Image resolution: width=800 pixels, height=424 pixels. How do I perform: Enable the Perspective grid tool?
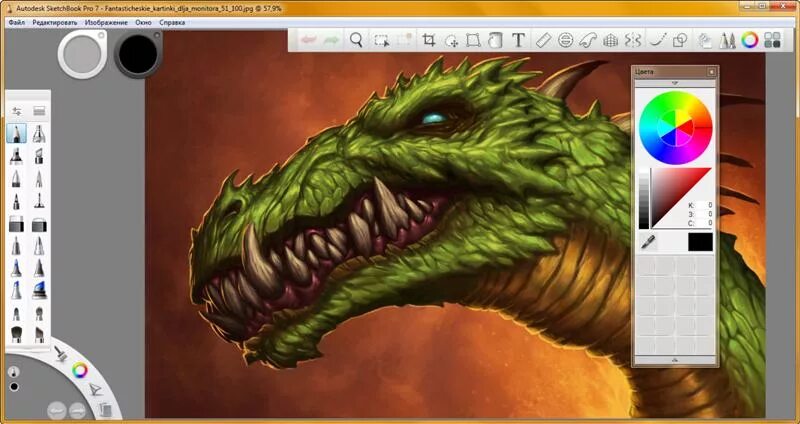(x=610, y=40)
